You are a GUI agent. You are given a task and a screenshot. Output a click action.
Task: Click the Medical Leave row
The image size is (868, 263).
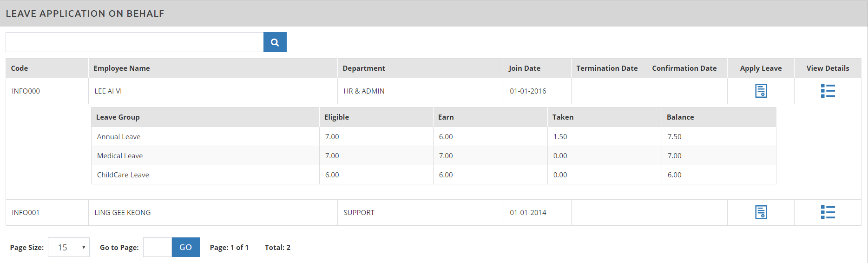pyautogui.click(x=120, y=156)
